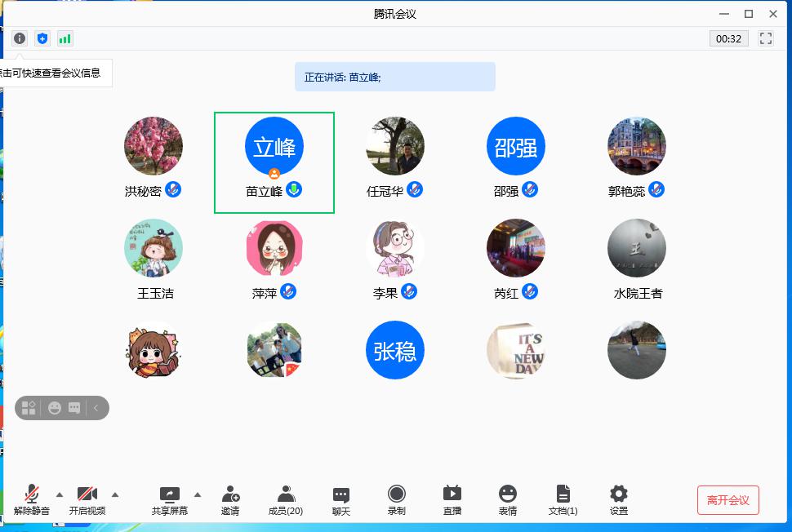Start recording with 录制 icon

396,499
